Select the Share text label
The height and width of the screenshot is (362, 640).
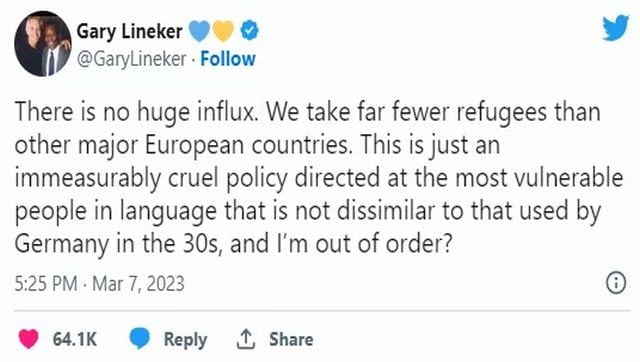coord(291,339)
